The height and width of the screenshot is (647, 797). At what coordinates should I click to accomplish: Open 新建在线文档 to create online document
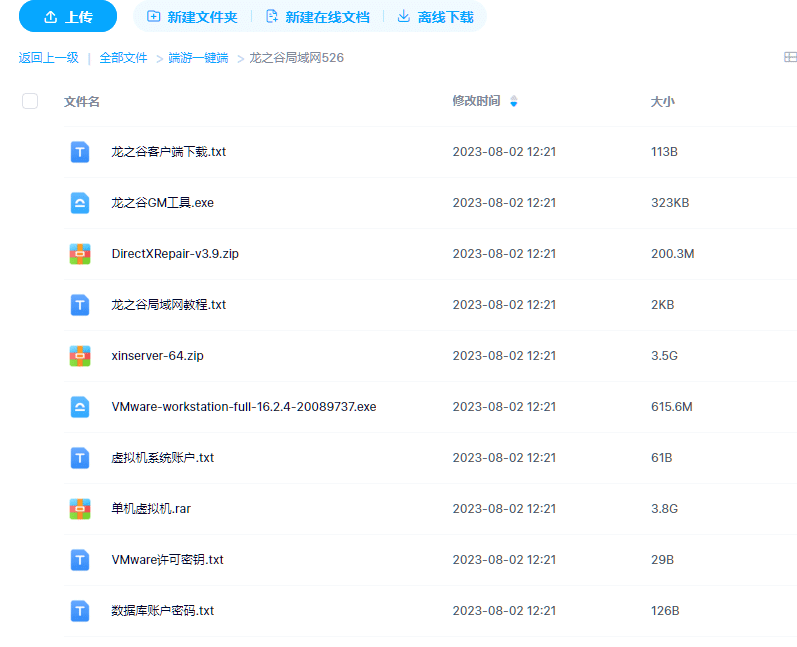316,17
